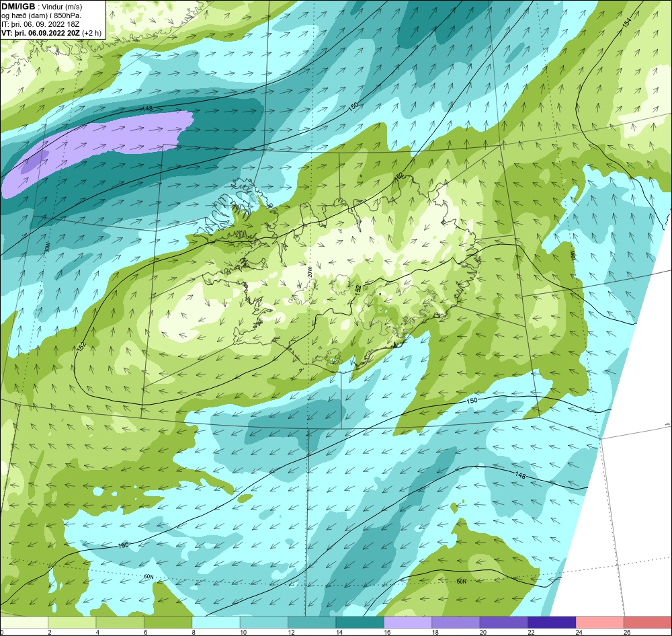The height and width of the screenshot is (636, 672).
Task: Click the "148" contour label southeast of Iceland
Action: coord(520,475)
